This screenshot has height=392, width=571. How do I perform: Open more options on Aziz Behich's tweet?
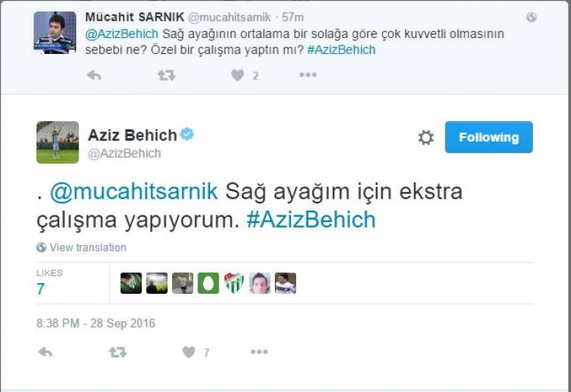coord(259,352)
